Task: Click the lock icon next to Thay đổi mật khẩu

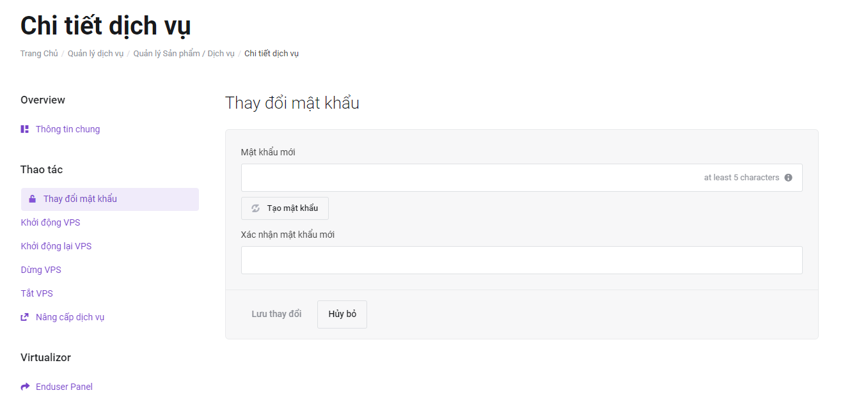Action: pos(33,199)
